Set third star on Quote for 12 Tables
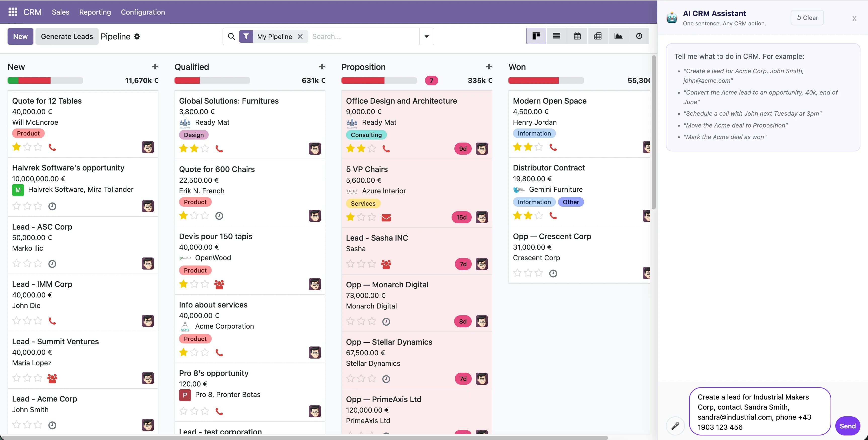The height and width of the screenshot is (440, 868). click(x=38, y=147)
